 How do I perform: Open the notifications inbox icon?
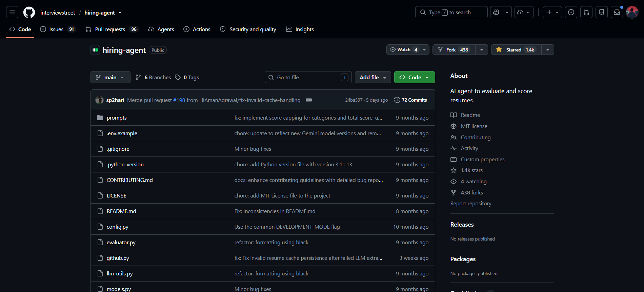(x=617, y=13)
